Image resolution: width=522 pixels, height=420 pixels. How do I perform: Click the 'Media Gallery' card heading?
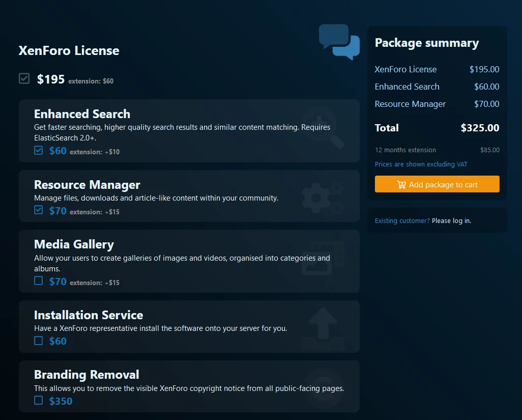pyautogui.click(x=74, y=244)
